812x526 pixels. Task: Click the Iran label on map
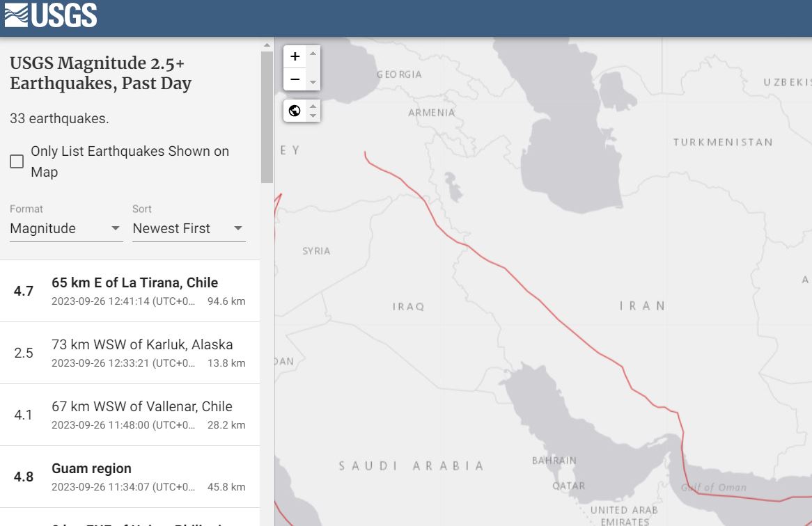642,305
